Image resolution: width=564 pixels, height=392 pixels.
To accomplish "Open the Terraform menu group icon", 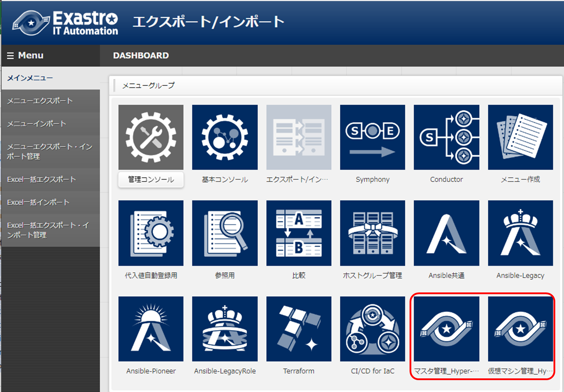I will (x=299, y=329).
